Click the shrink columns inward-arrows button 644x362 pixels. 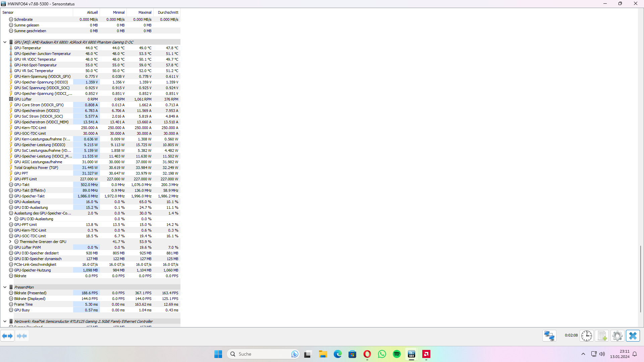pos(22,336)
